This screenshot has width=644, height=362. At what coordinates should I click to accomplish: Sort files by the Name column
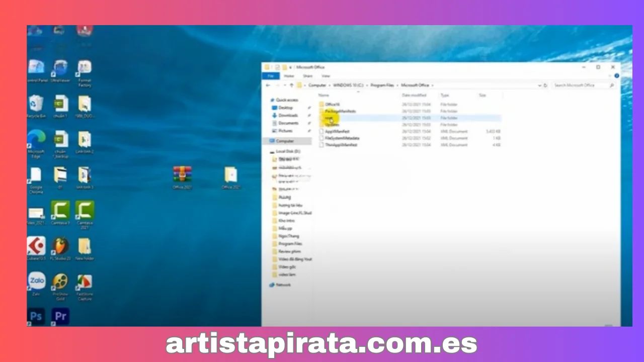pyautogui.click(x=324, y=95)
